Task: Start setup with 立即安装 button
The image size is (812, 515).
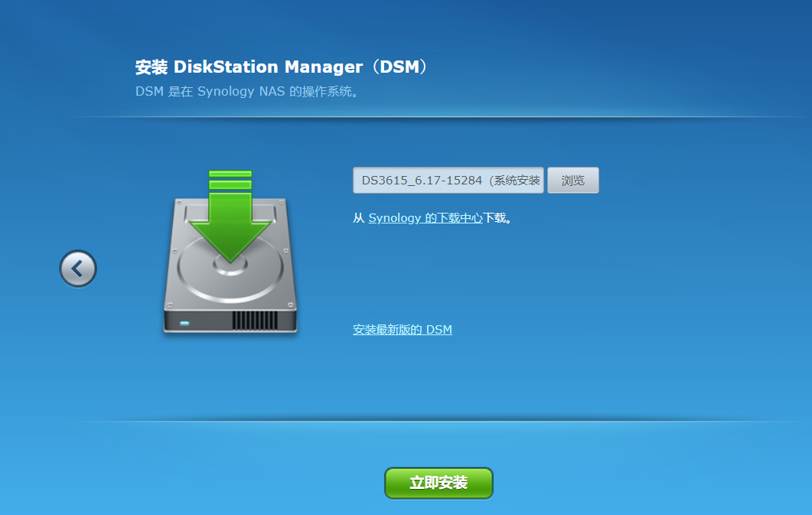Action: click(439, 483)
